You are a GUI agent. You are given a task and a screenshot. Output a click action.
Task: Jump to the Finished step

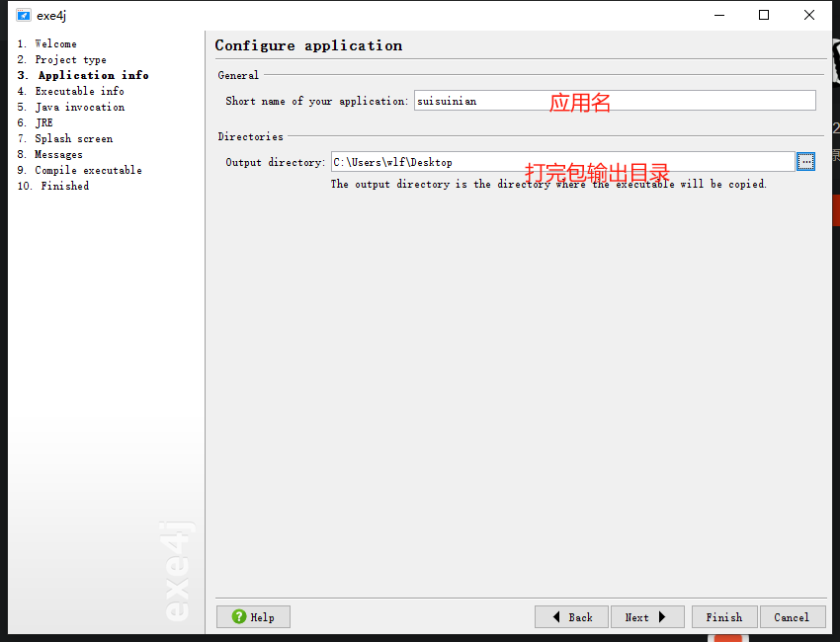[x=64, y=186]
